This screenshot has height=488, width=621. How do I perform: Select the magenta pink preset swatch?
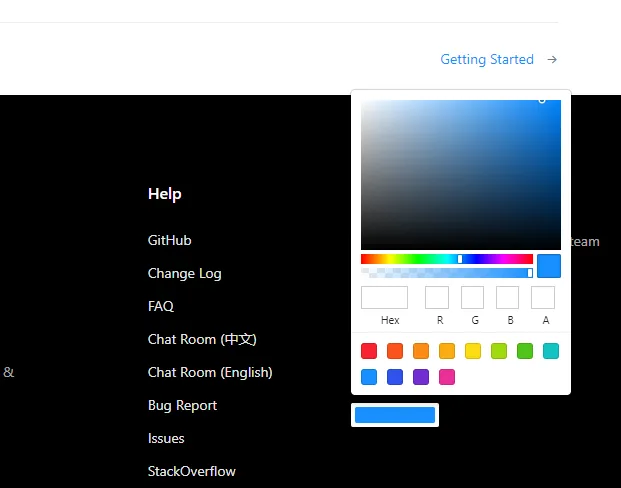(447, 377)
